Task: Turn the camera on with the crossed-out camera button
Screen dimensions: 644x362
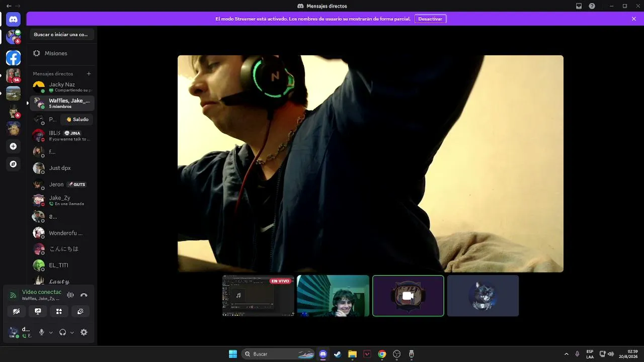Action: click(x=17, y=312)
